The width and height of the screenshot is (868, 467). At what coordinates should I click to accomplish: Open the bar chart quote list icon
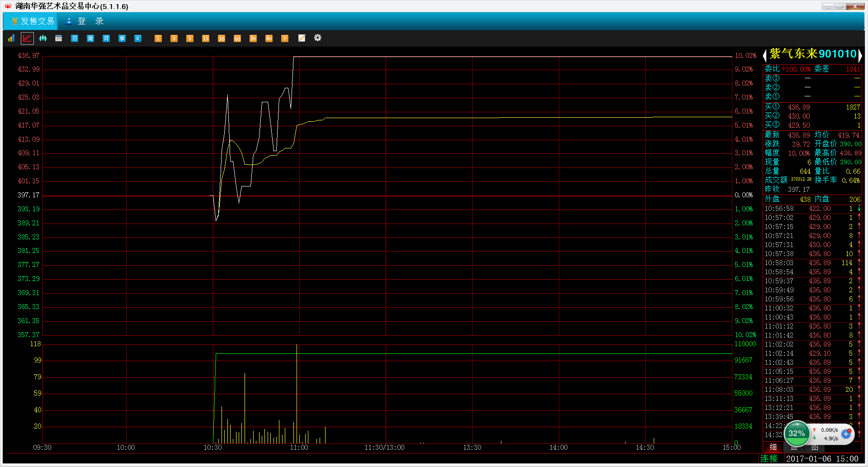click(x=11, y=38)
